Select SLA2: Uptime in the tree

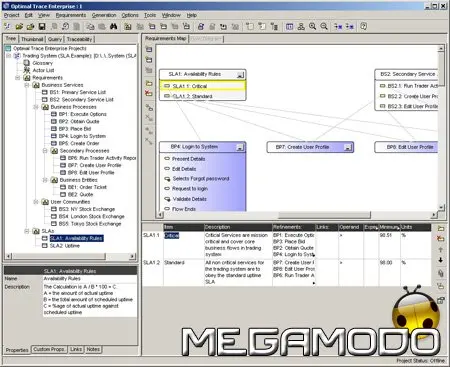click(65, 246)
